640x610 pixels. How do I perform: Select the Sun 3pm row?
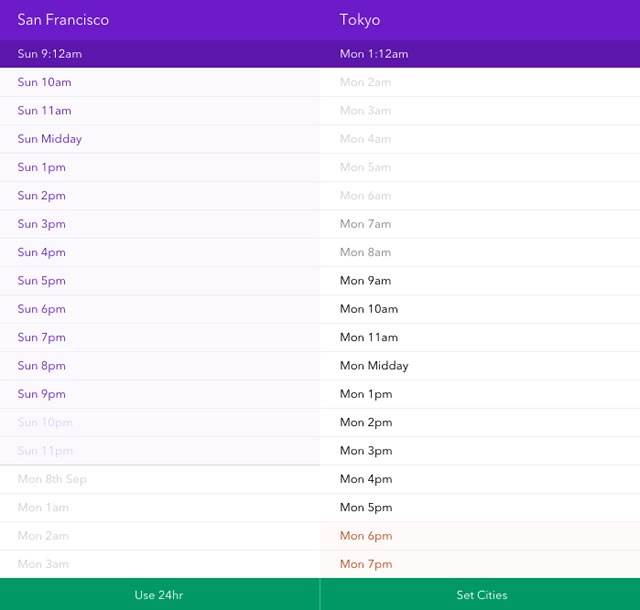click(160, 224)
